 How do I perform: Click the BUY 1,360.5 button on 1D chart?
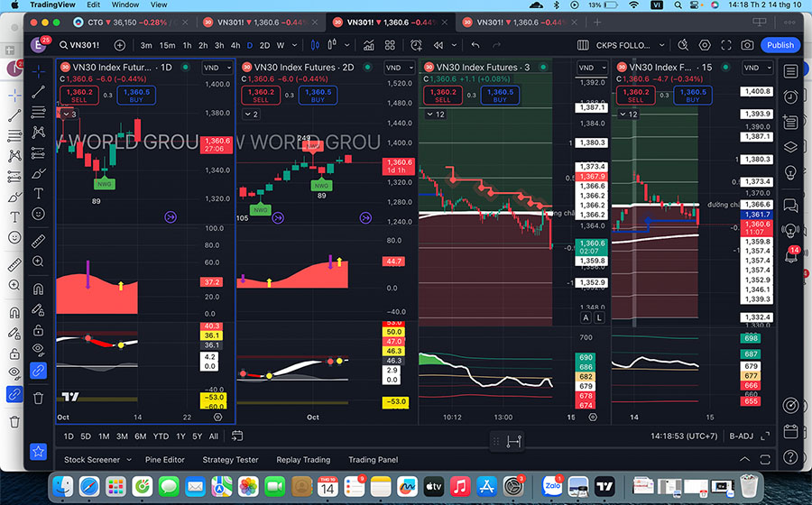(137, 95)
